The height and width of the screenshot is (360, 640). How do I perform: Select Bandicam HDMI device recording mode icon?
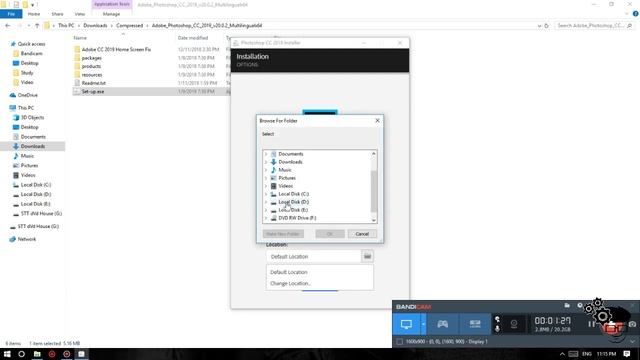(475, 324)
